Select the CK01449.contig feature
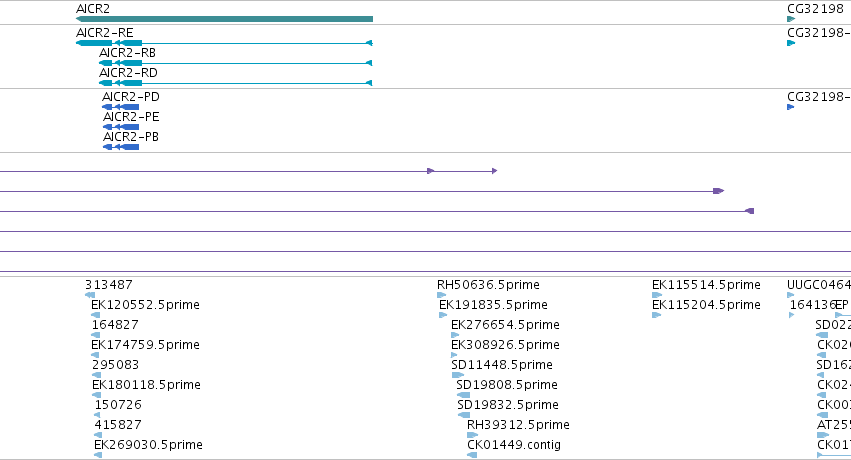 coord(472,455)
